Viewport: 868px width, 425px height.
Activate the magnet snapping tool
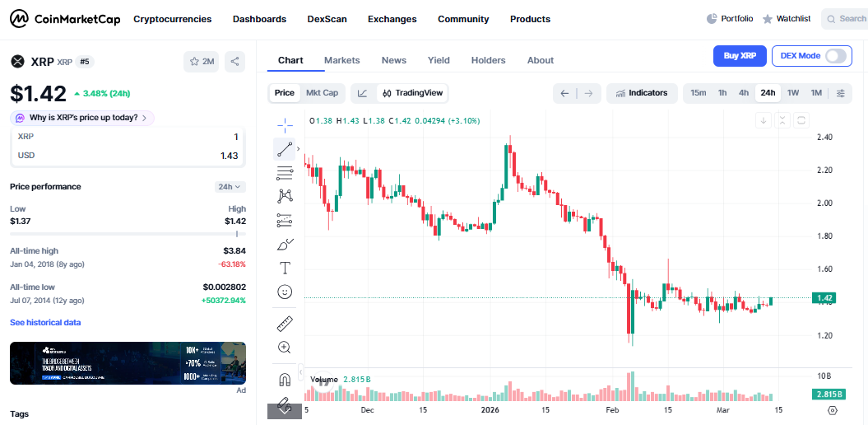click(x=285, y=380)
